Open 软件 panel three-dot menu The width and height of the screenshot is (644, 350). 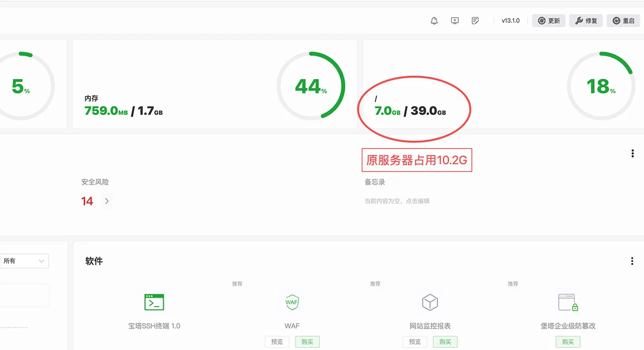point(633,261)
